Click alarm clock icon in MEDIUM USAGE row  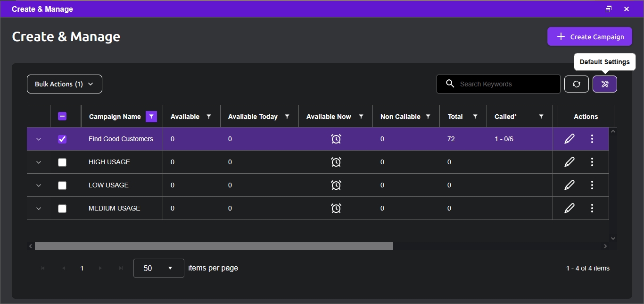pos(336,208)
